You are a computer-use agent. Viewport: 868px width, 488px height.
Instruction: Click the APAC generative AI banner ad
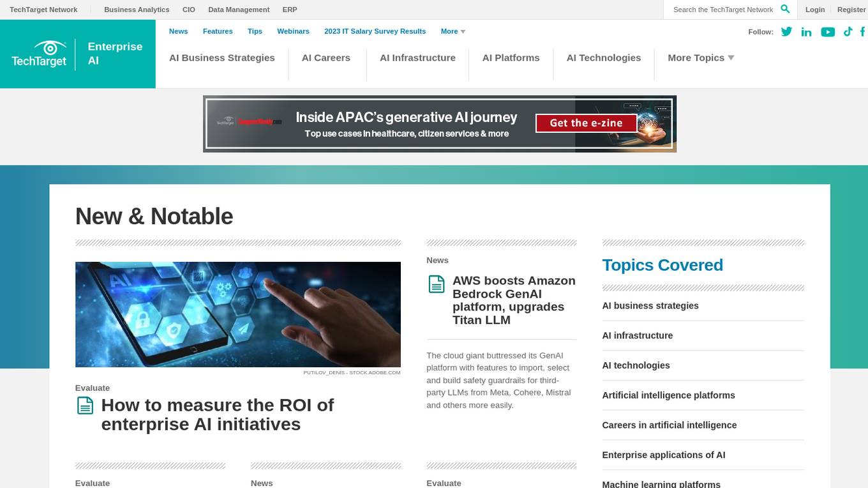440,124
